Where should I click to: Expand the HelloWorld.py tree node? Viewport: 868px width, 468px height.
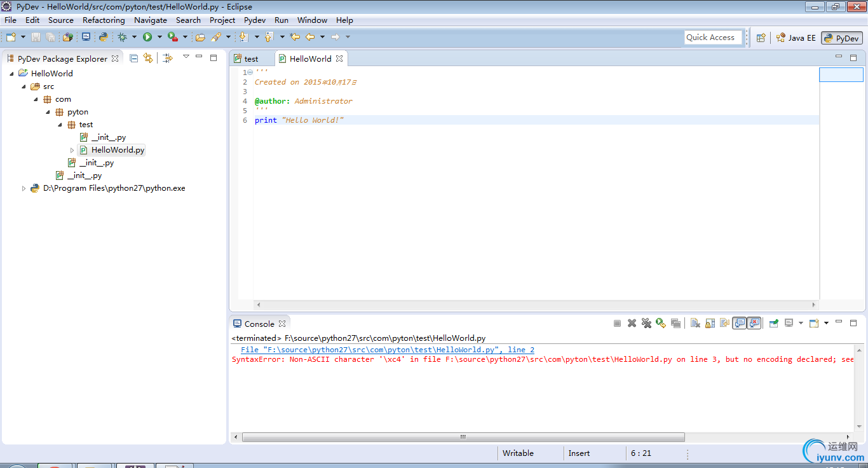72,150
